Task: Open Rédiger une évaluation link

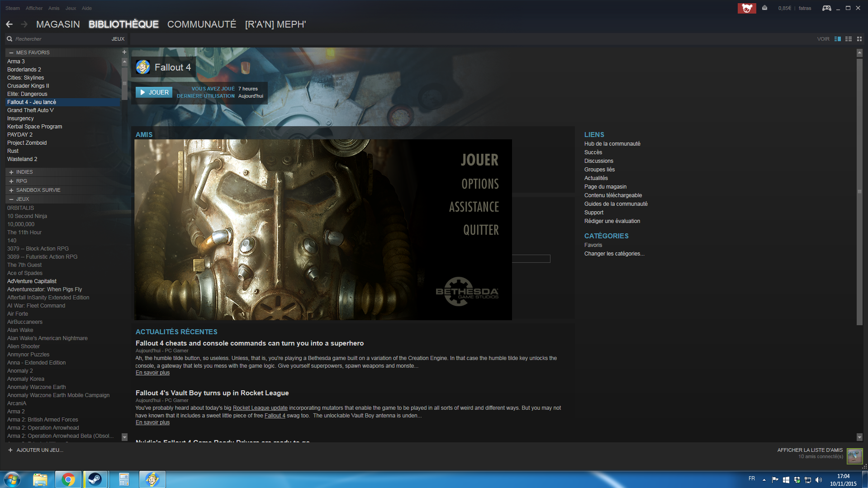Action: 612,221
